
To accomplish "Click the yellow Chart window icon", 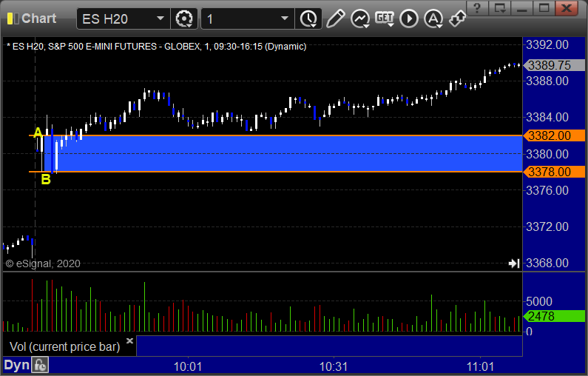I will (x=13, y=19).
